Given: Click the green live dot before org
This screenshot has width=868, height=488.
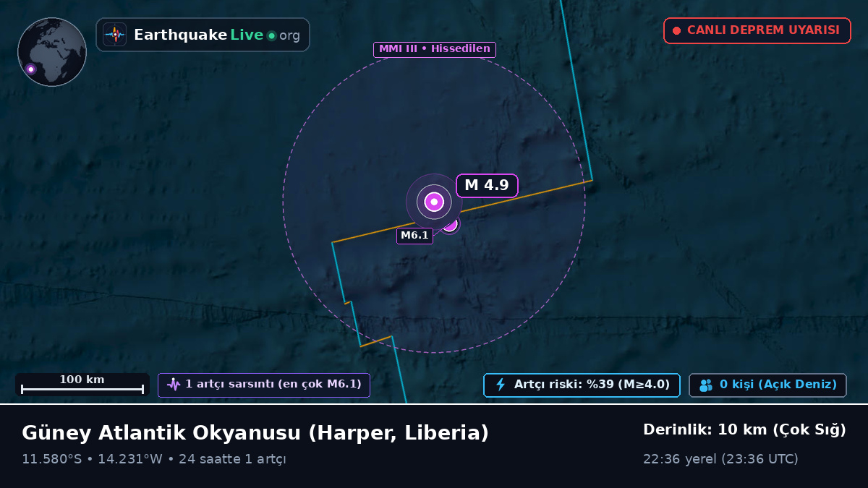Looking at the screenshot, I should [x=271, y=35].
